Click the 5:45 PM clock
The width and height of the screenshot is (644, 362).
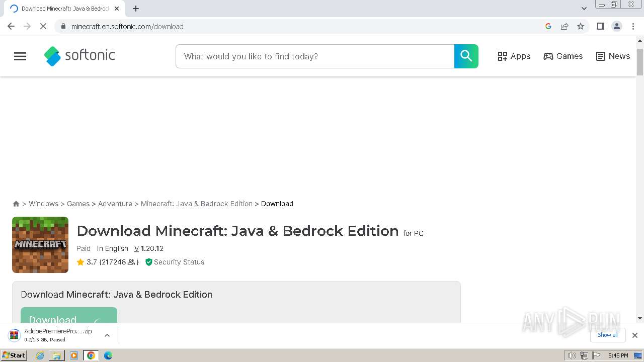click(x=618, y=355)
